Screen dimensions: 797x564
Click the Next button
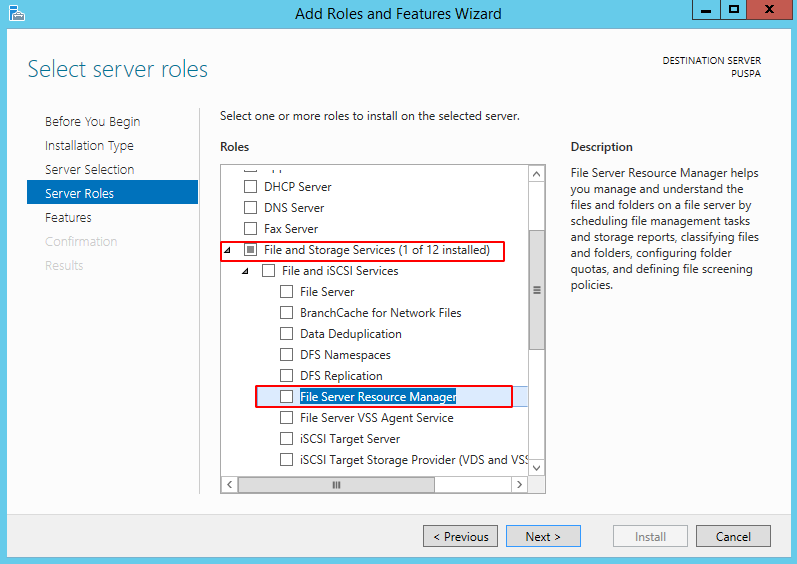click(x=542, y=537)
